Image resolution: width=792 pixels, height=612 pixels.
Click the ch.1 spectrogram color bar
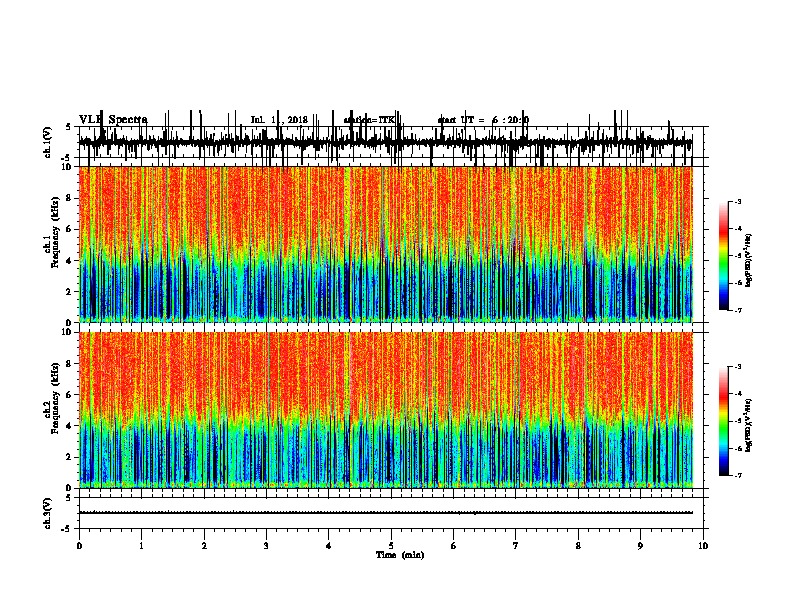724,256
